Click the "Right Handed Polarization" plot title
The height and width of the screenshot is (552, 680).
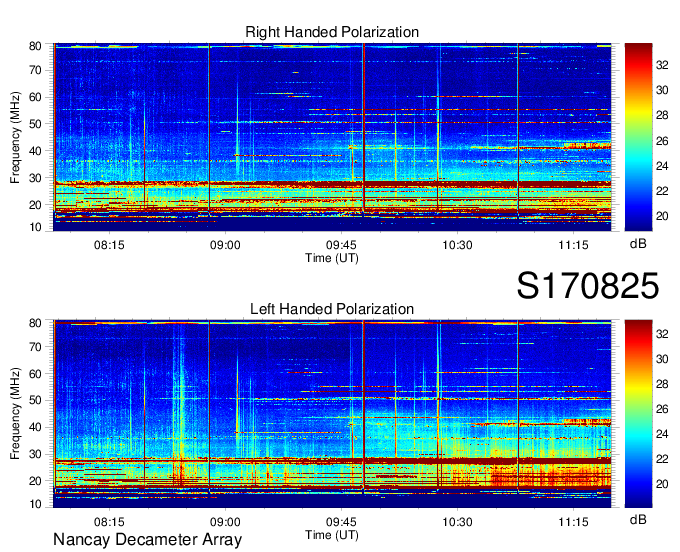[x=332, y=32]
